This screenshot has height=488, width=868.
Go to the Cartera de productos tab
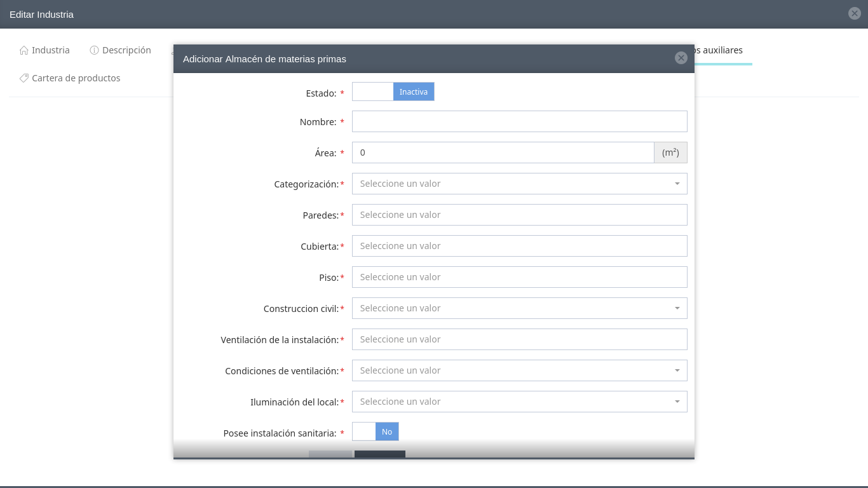coord(76,78)
